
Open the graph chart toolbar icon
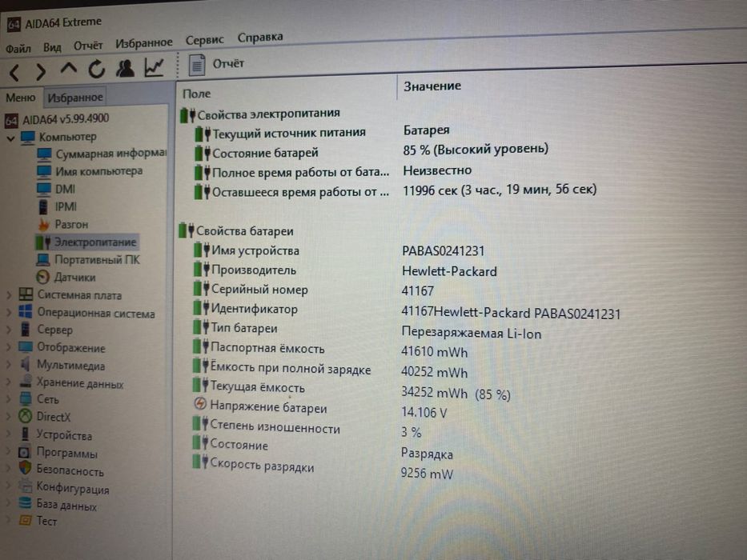tap(155, 67)
